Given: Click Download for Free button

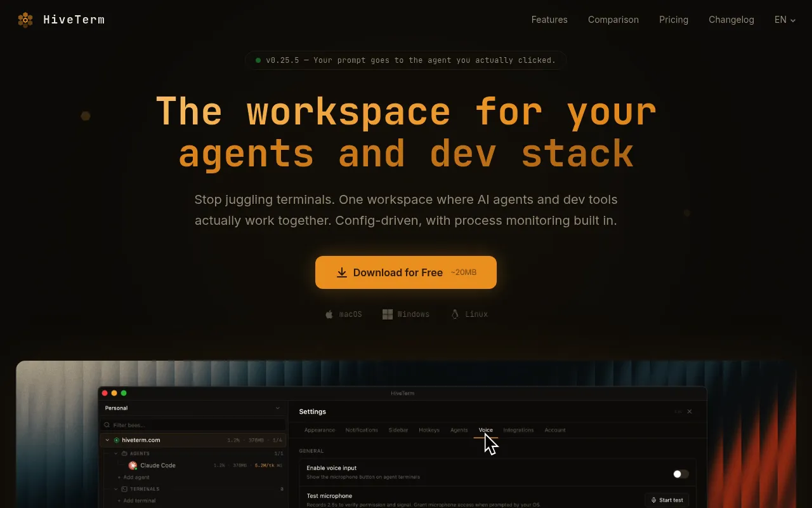Looking at the screenshot, I should coord(406,272).
